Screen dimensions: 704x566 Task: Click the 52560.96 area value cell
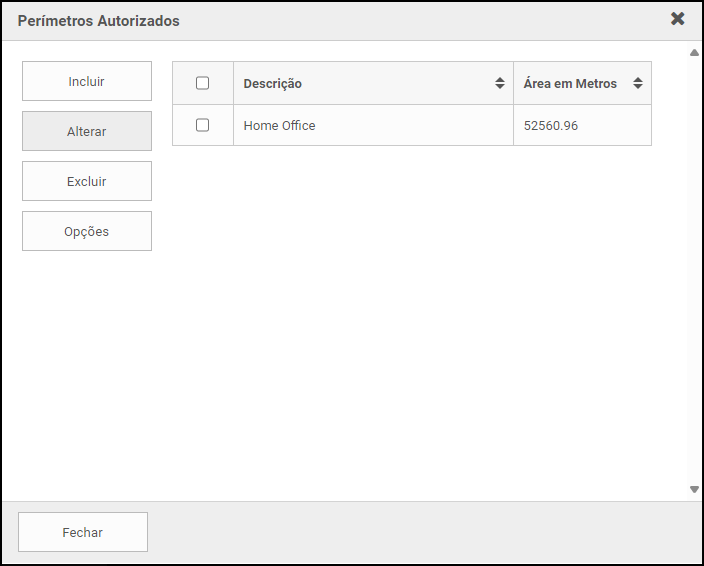click(551, 126)
